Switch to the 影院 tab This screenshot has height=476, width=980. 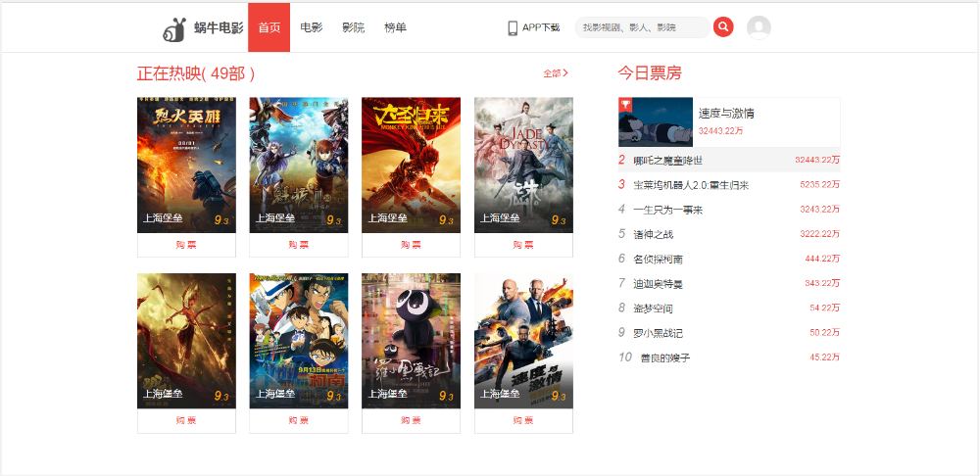point(354,27)
